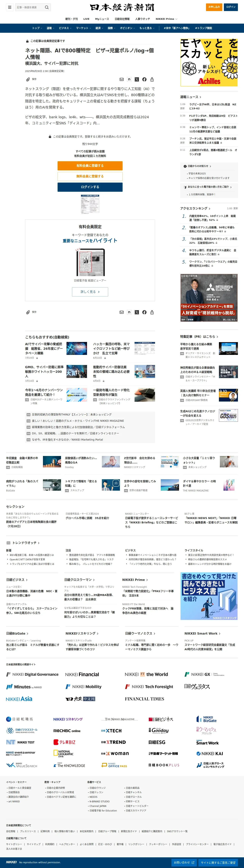Open テレ東BIZ logo link
Viewport: 244px width, 868px height.
(64, 742)
